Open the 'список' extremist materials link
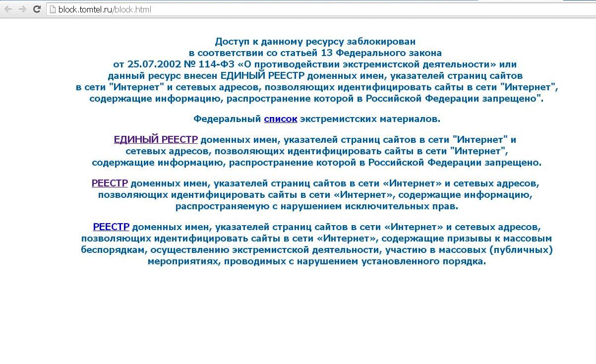 click(280, 119)
